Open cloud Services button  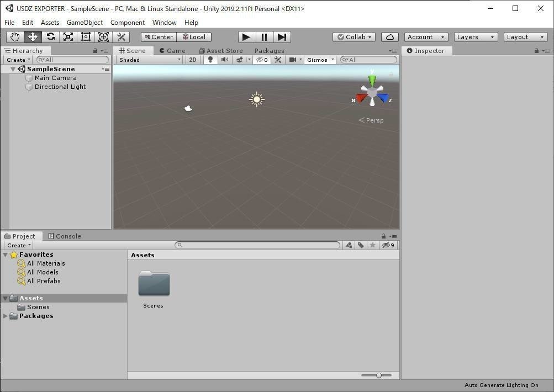coord(390,37)
